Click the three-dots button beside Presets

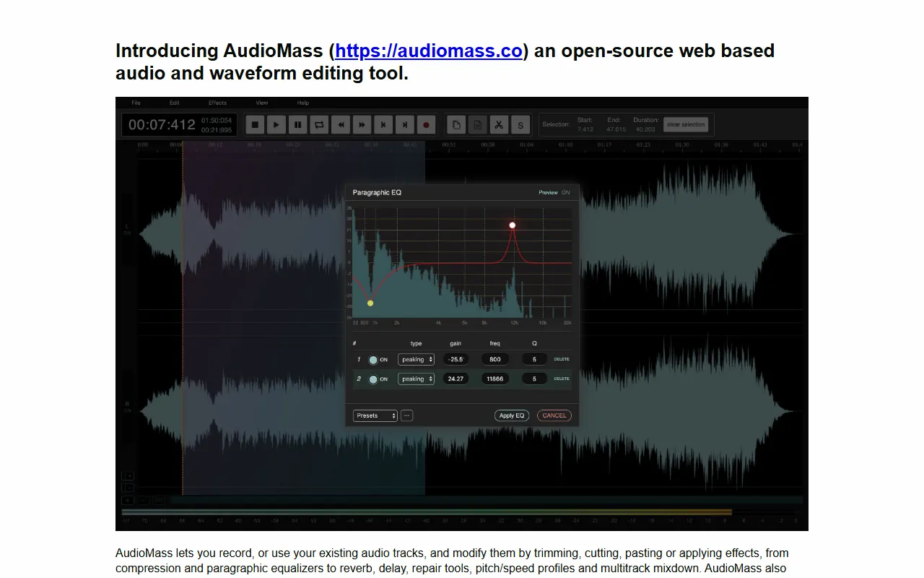(x=407, y=415)
